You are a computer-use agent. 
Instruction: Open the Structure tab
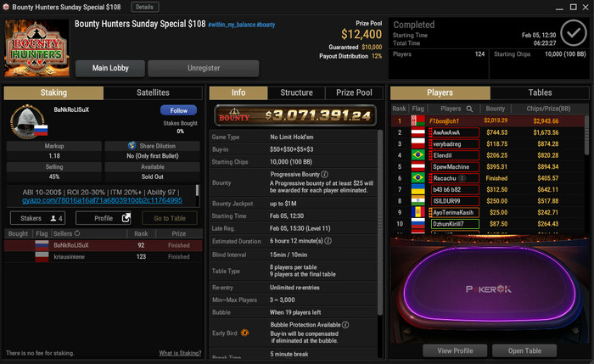(296, 92)
